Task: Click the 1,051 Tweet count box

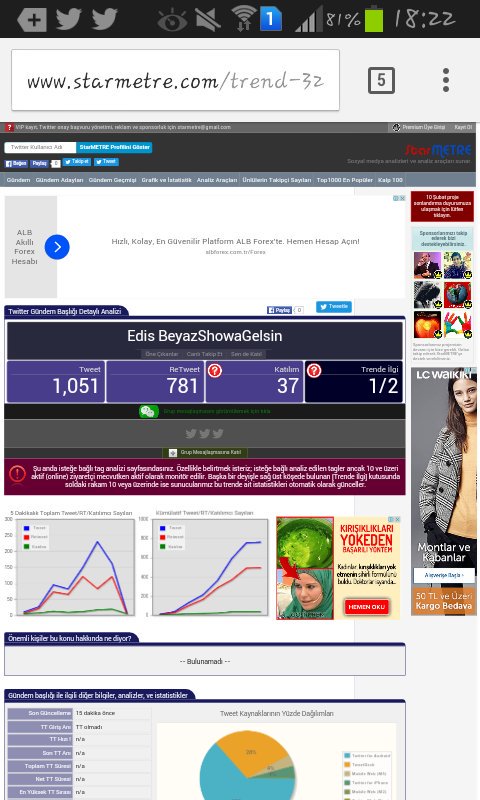Action: point(55,382)
